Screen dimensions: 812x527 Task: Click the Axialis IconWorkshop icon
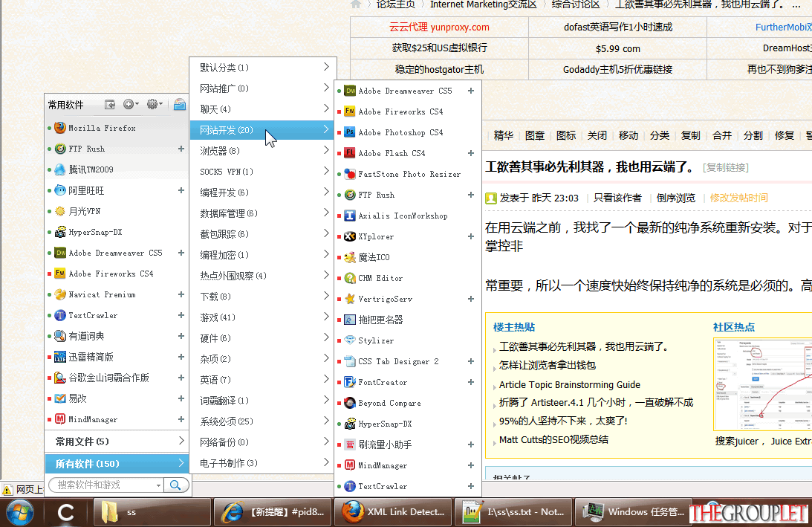tap(350, 216)
